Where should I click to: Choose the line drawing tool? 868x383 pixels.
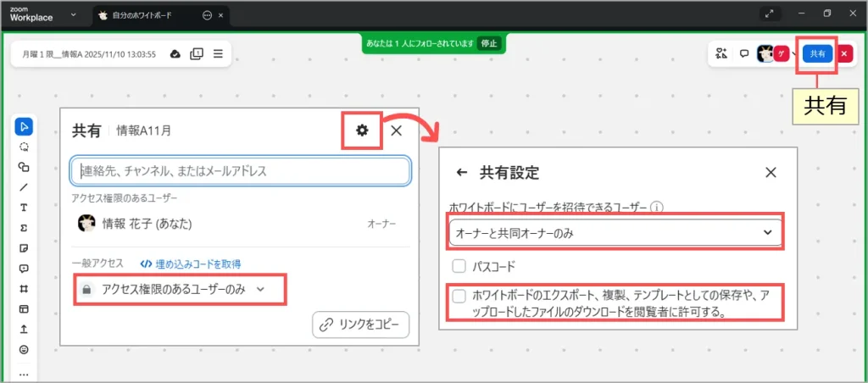pyautogui.click(x=24, y=186)
